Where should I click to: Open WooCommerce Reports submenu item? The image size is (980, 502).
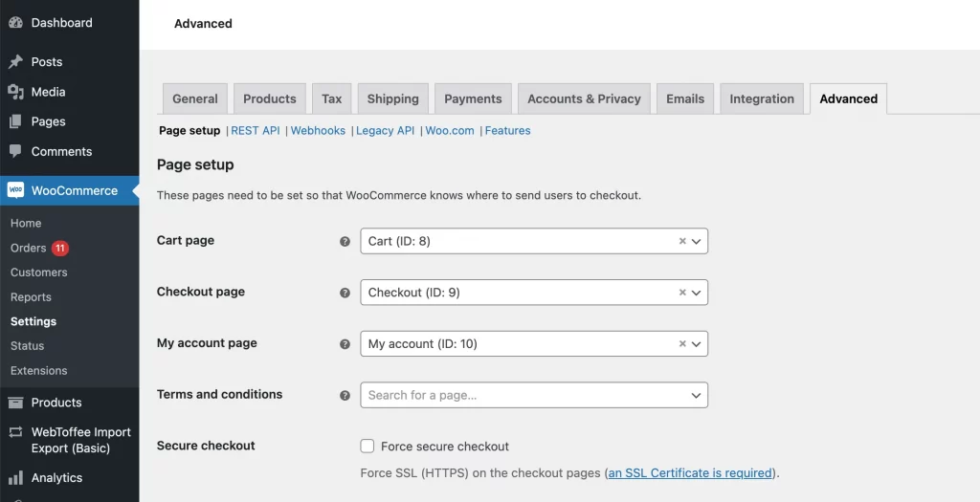point(31,297)
